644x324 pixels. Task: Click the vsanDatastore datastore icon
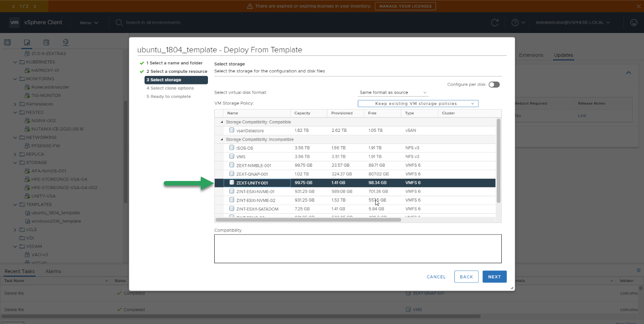click(232, 130)
